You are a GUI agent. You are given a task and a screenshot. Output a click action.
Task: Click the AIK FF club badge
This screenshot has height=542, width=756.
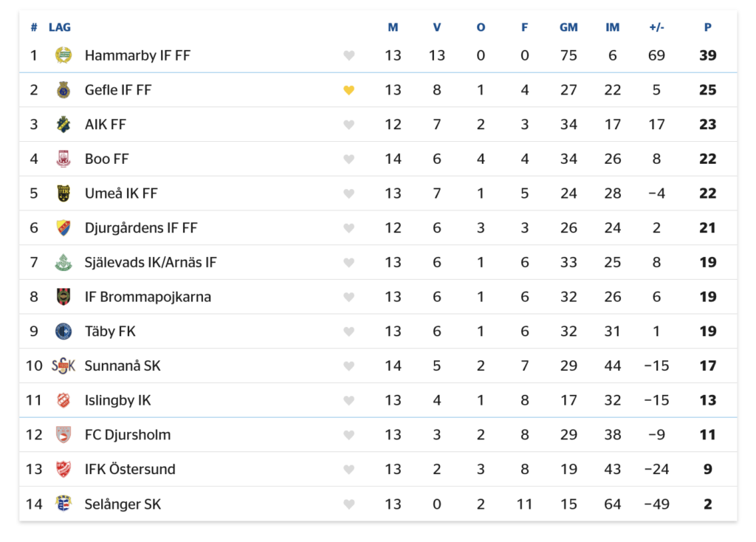tap(63, 124)
